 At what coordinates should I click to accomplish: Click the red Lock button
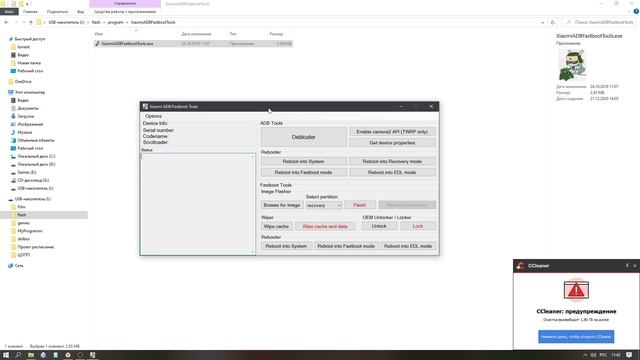(418, 226)
